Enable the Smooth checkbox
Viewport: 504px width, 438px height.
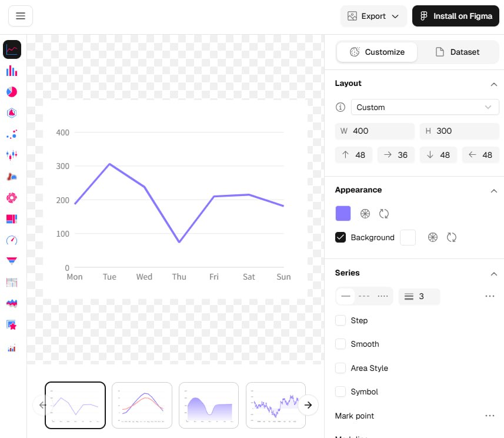[341, 344]
